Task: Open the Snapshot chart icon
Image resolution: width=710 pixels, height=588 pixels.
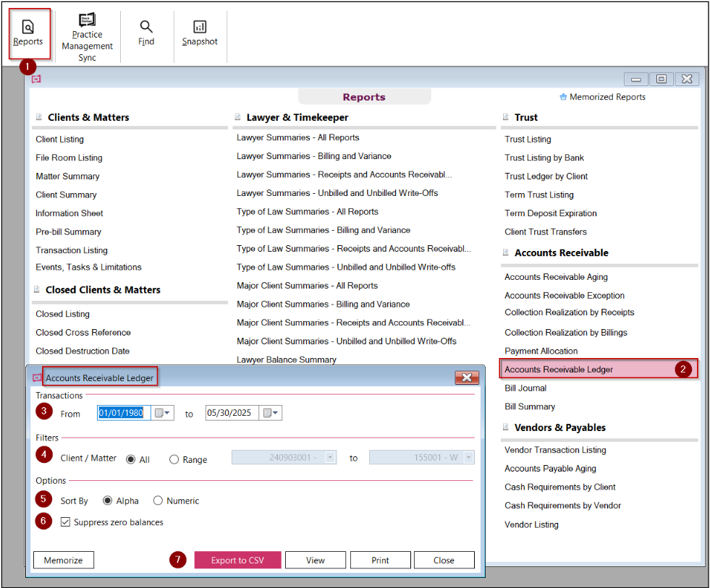Action: coord(200,27)
